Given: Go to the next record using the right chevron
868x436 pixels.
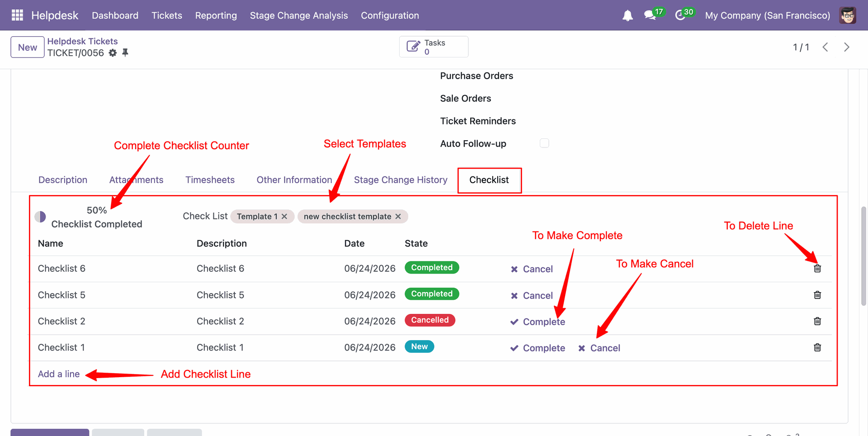Looking at the screenshot, I should [x=847, y=47].
